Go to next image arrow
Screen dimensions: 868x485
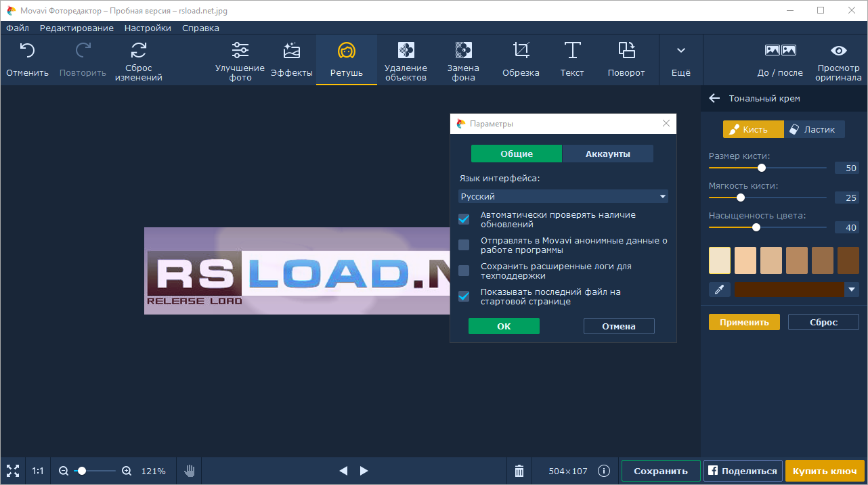tap(364, 471)
